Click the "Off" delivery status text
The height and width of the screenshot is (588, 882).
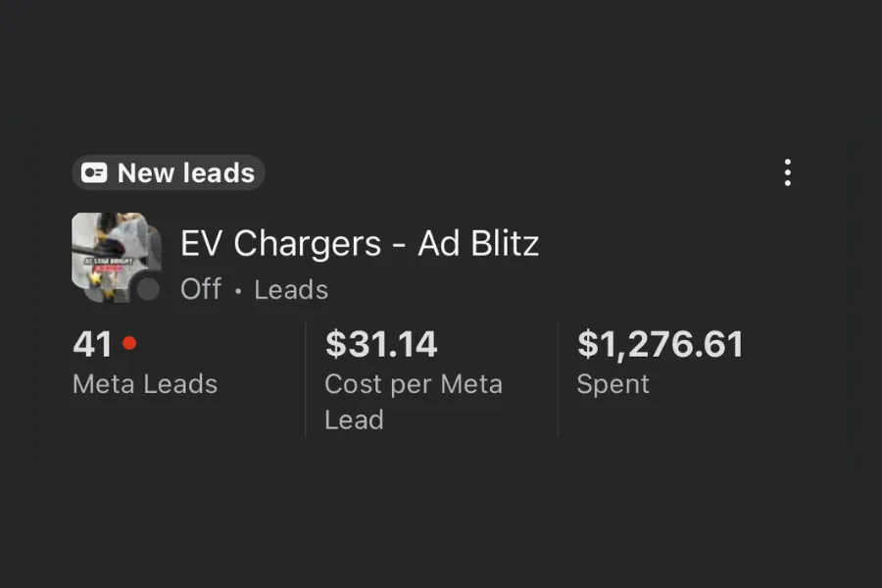pos(201,290)
